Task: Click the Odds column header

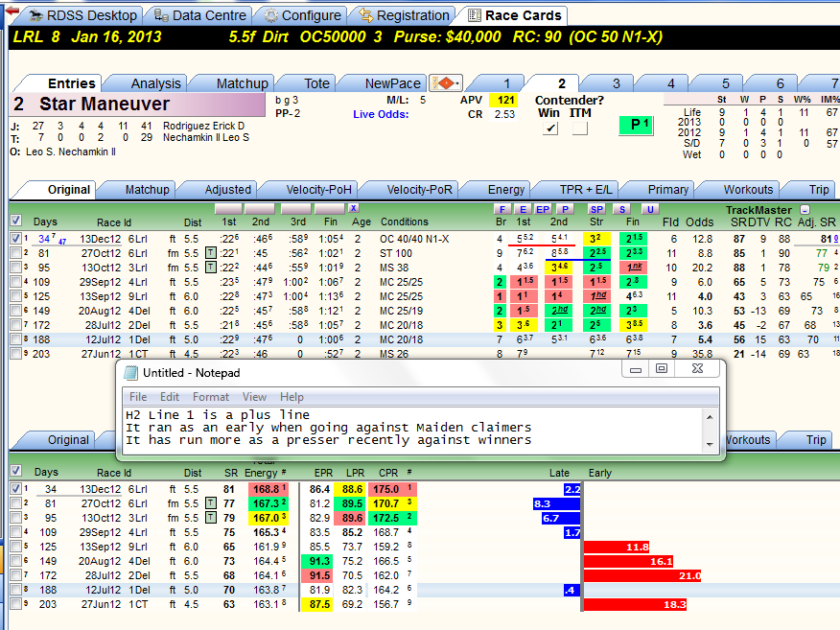Action: 700,222
